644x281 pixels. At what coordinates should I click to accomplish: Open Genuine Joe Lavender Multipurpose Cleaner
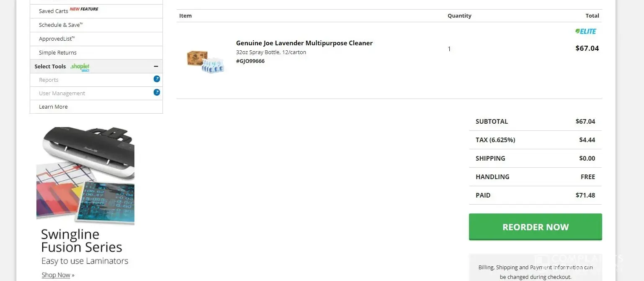(304, 43)
